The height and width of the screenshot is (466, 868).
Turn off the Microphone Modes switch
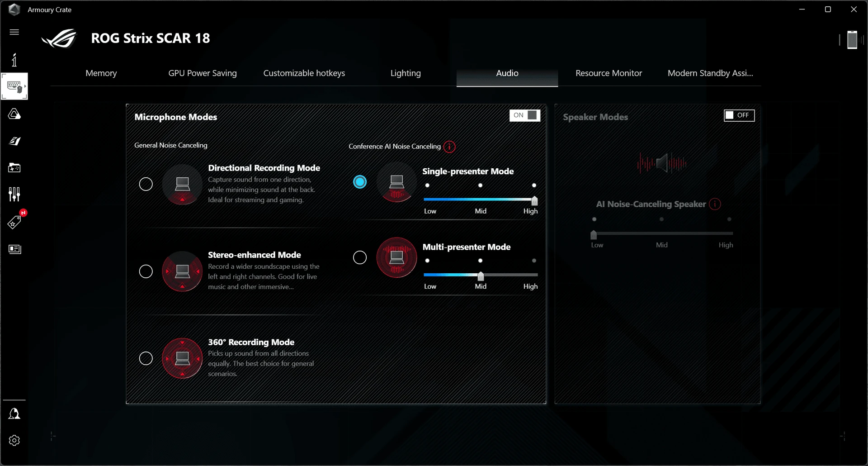coord(524,115)
